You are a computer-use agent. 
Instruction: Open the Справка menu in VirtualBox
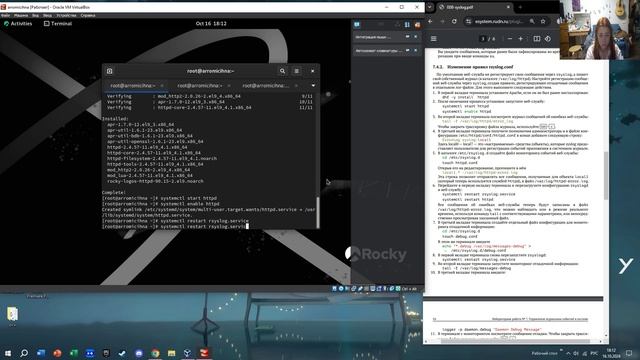point(88,16)
